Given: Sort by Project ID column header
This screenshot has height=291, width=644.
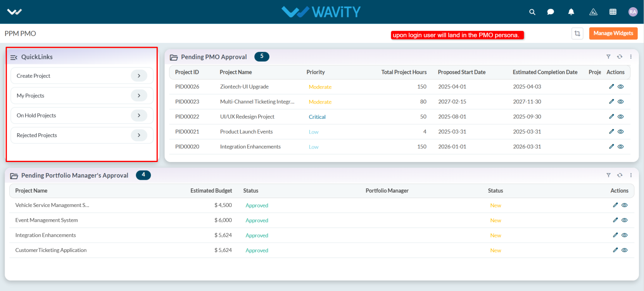Looking at the screenshot, I should [187, 72].
